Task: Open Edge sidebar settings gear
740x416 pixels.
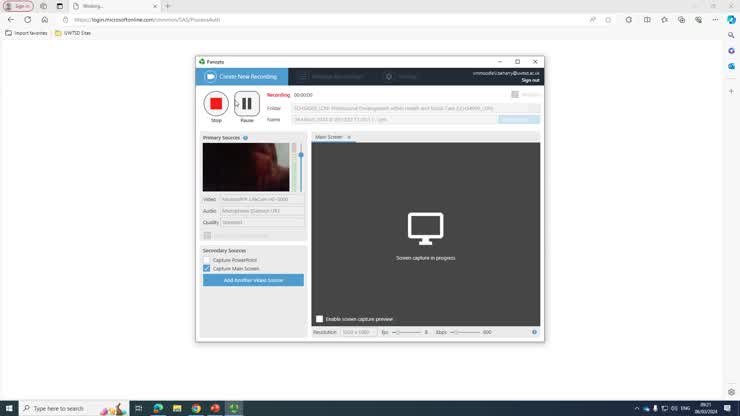Action: 731,392
